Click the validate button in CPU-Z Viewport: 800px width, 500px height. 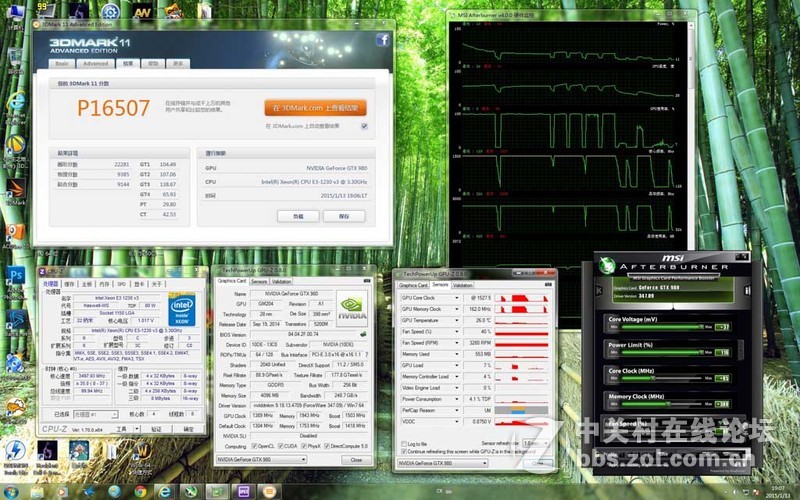click(x=156, y=429)
